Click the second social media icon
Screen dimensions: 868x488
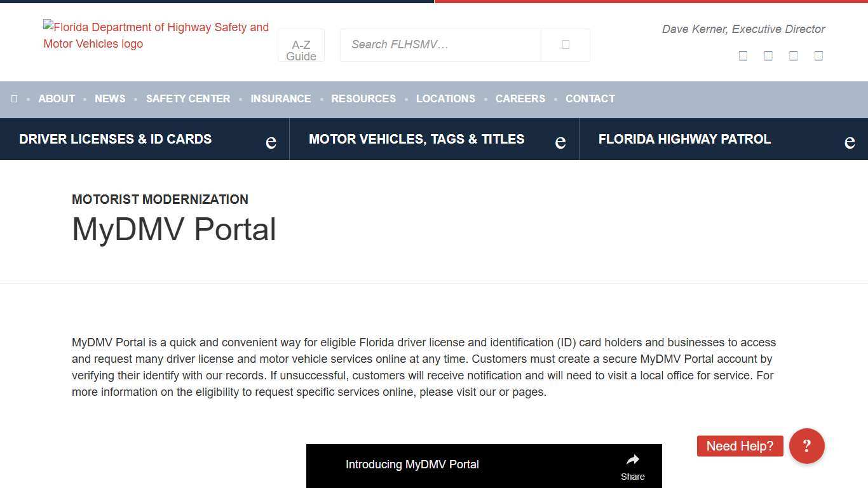coord(768,55)
